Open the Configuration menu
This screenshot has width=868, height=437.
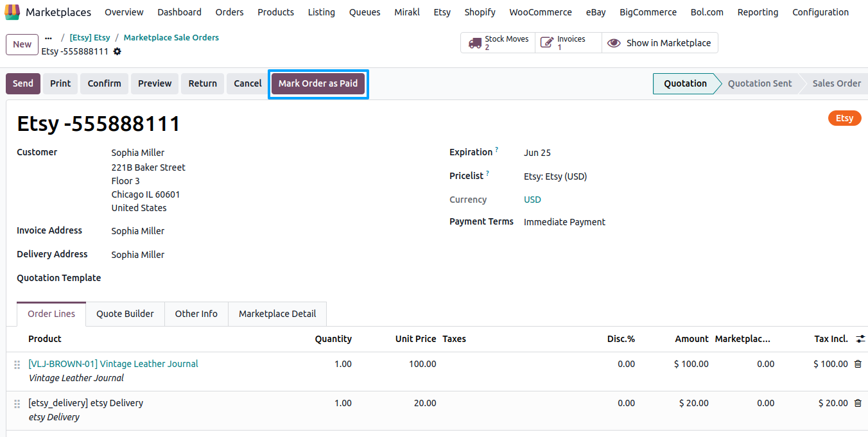(x=820, y=12)
